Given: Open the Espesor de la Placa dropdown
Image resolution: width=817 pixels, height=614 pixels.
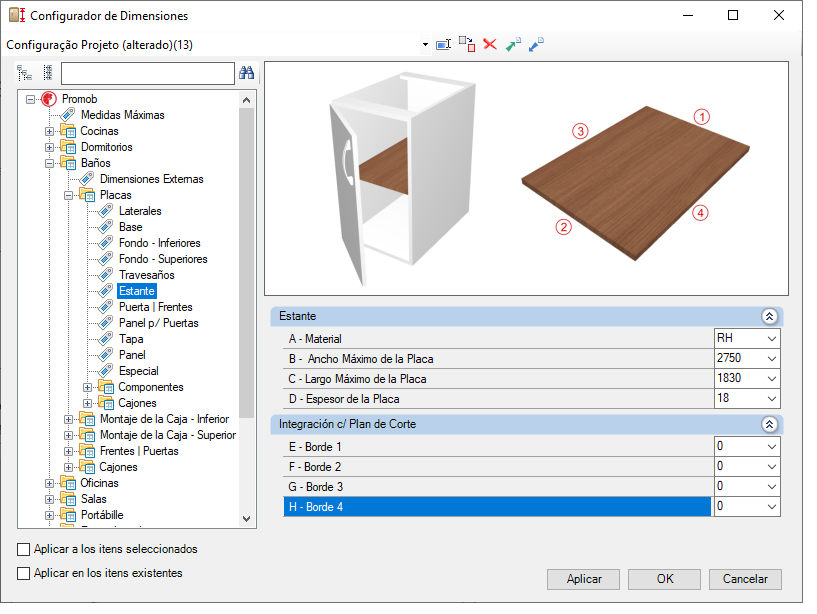Looking at the screenshot, I should (x=772, y=399).
